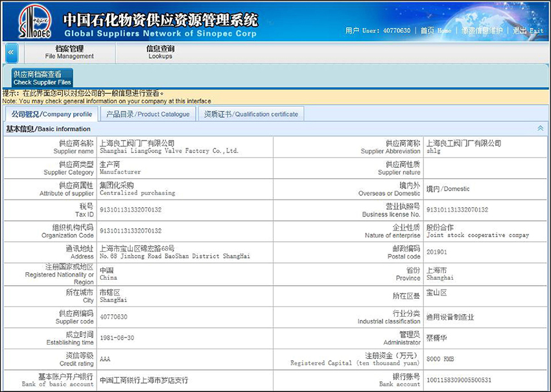Select the Tax ID number value

pos(131,210)
